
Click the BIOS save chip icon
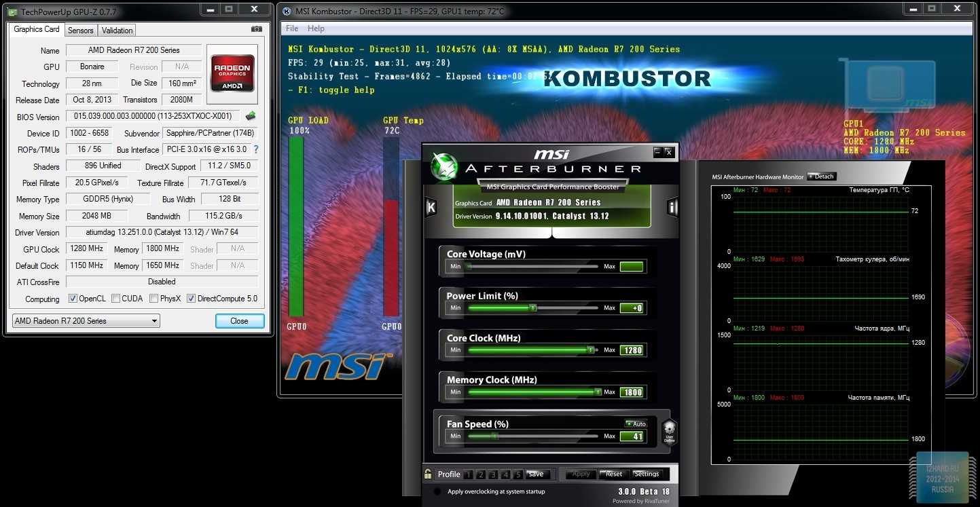point(251,116)
